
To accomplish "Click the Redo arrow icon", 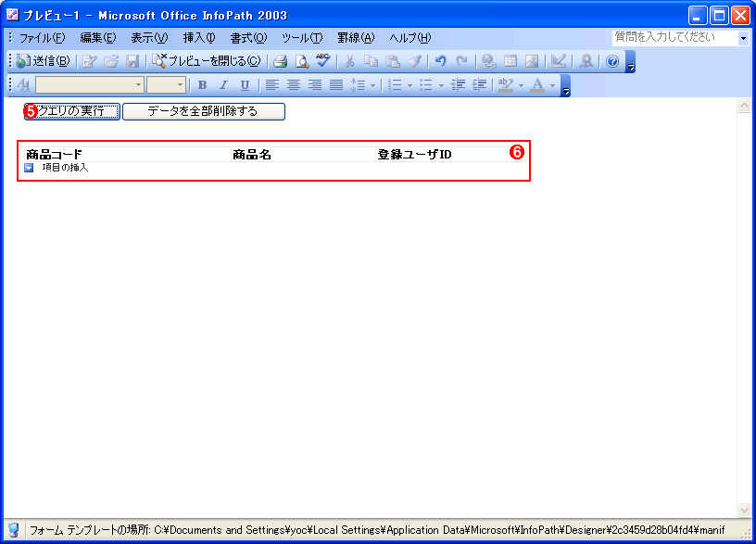I will tap(461, 61).
